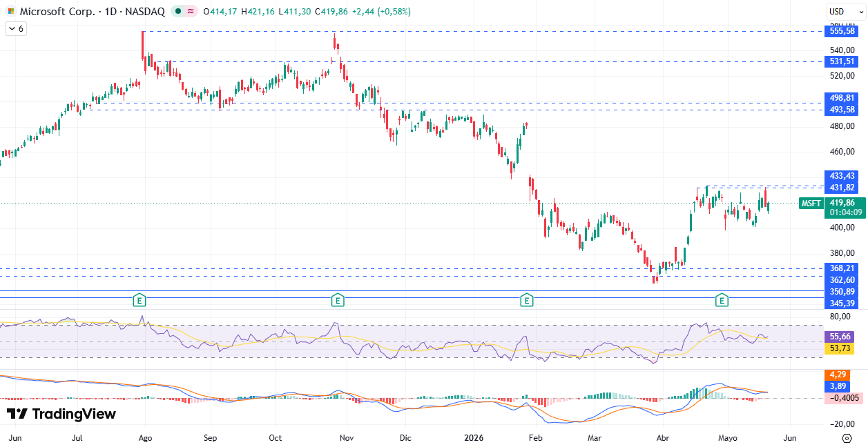Click the 380,00 price axis label
The height and width of the screenshot is (447, 868).
[842, 252]
